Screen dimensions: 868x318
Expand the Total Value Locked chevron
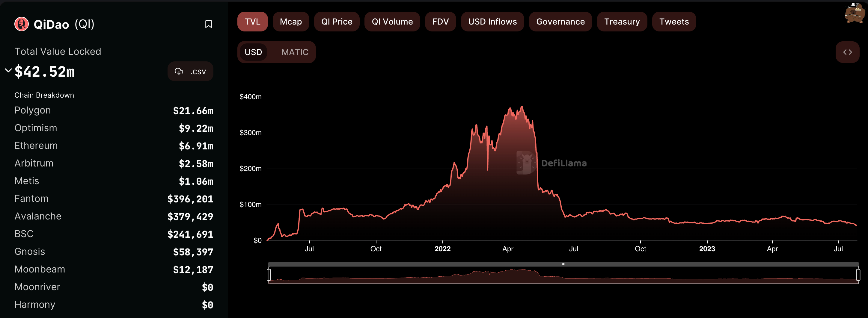pyautogui.click(x=8, y=70)
